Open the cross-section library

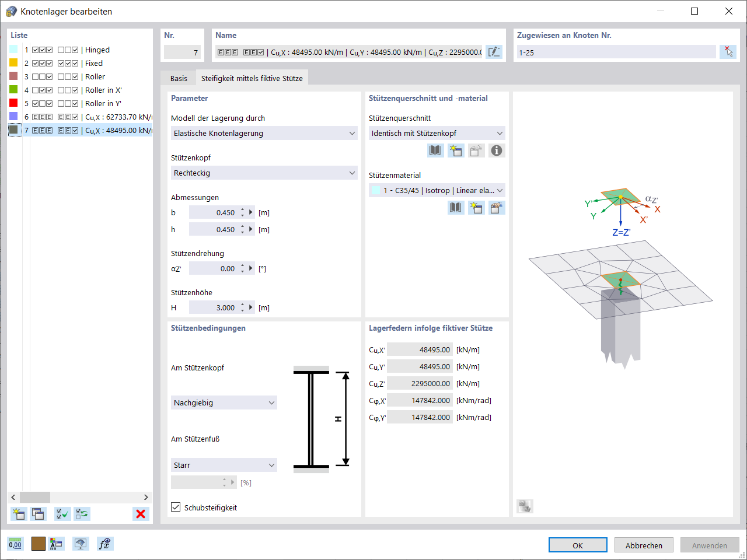tap(435, 150)
